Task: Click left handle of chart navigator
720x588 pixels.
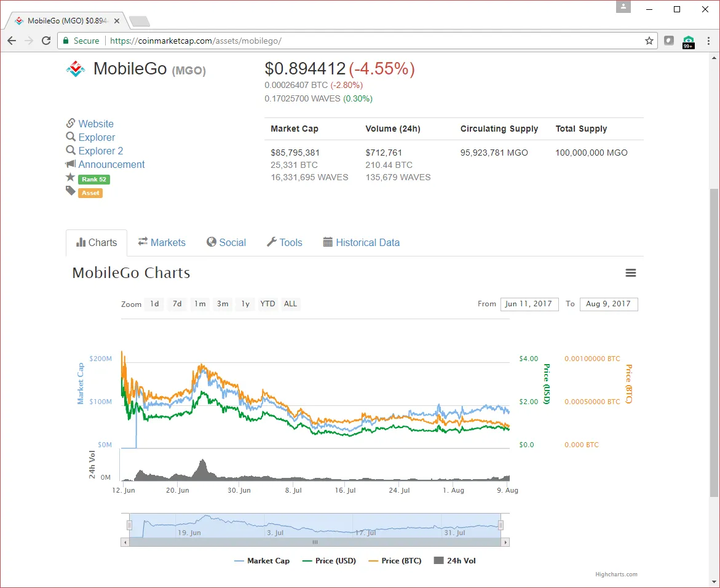Action: point(130,525)
